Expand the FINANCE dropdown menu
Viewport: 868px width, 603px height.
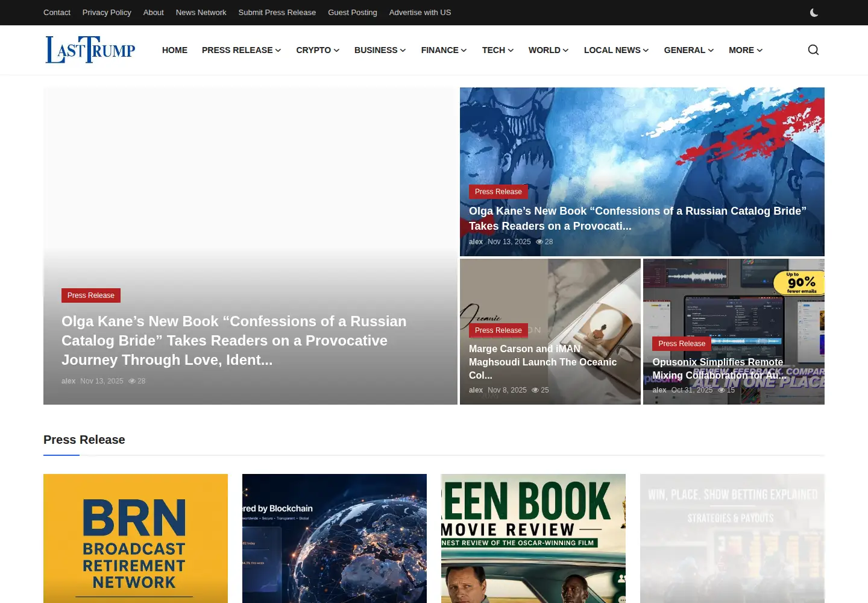pyautogui.click(x=444, y=50)
